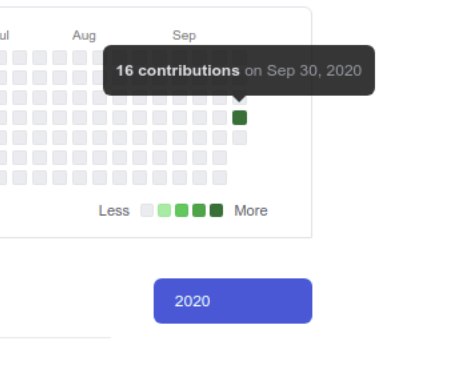The width and height of the screenshot is (456, 380).
Task: Click the More legend label
Action: (251, 211)
